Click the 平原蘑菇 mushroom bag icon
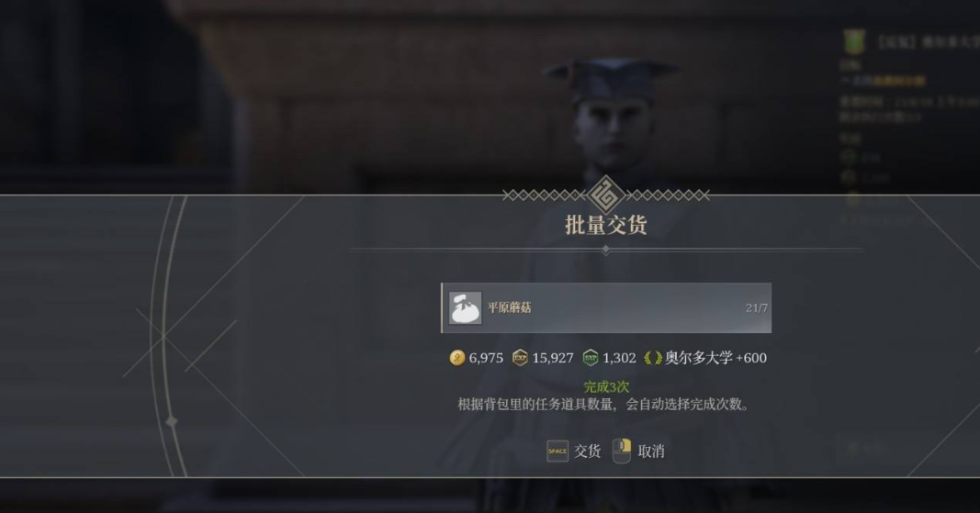 click(466, 307)
